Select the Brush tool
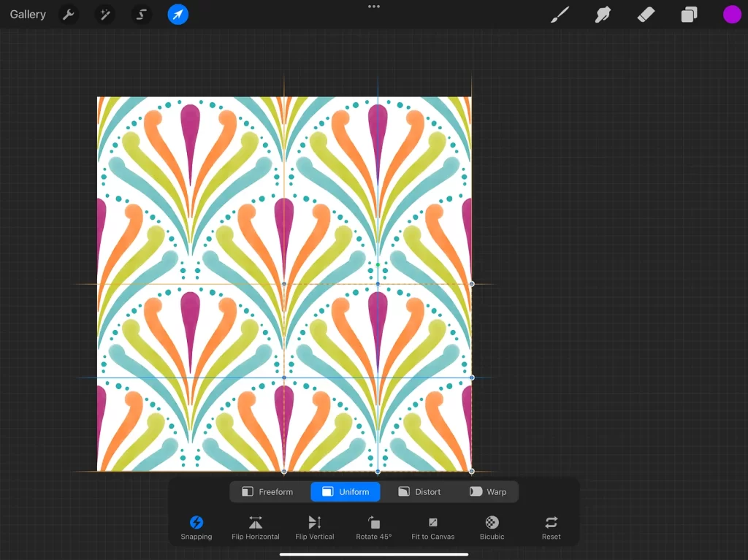Viewport: 748px width, 560px height. coord(560,15)
